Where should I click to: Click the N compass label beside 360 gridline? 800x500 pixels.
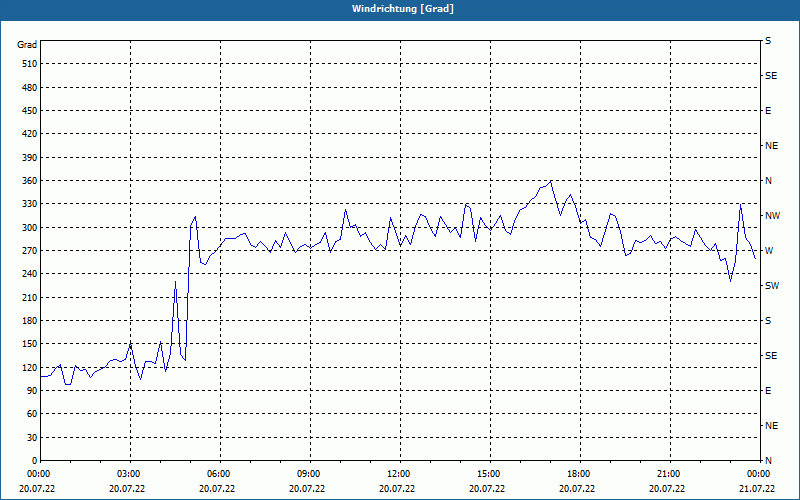pyautogui.click(x=768, y=181)
